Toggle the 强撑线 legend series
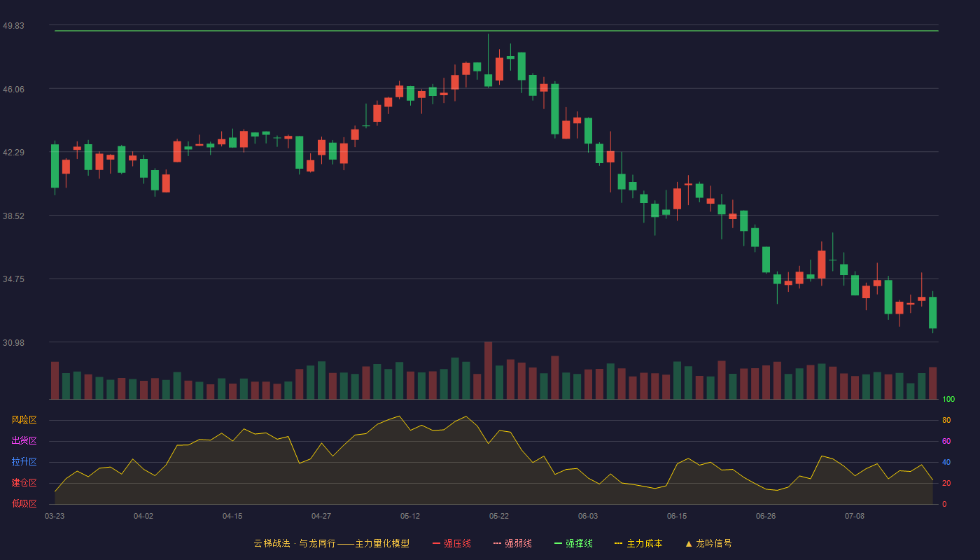980x560 pixels. point(573,543)
